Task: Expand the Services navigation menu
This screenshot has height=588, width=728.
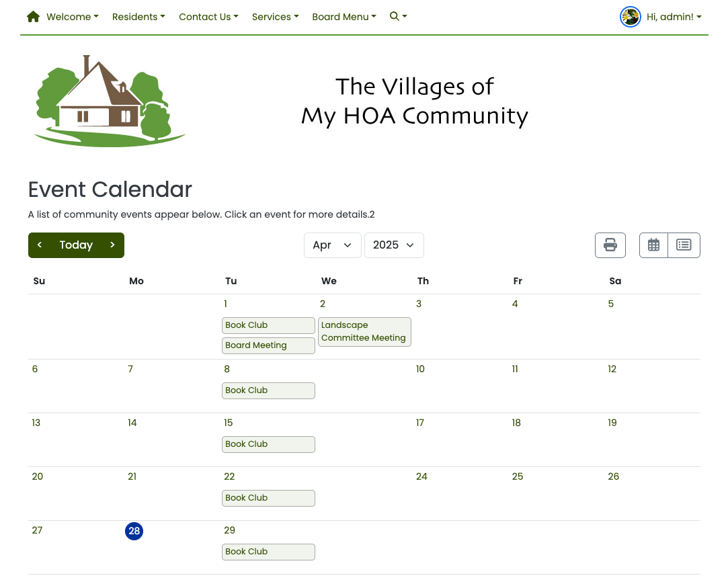Action: pyautogui.click(x=275, y=16)
